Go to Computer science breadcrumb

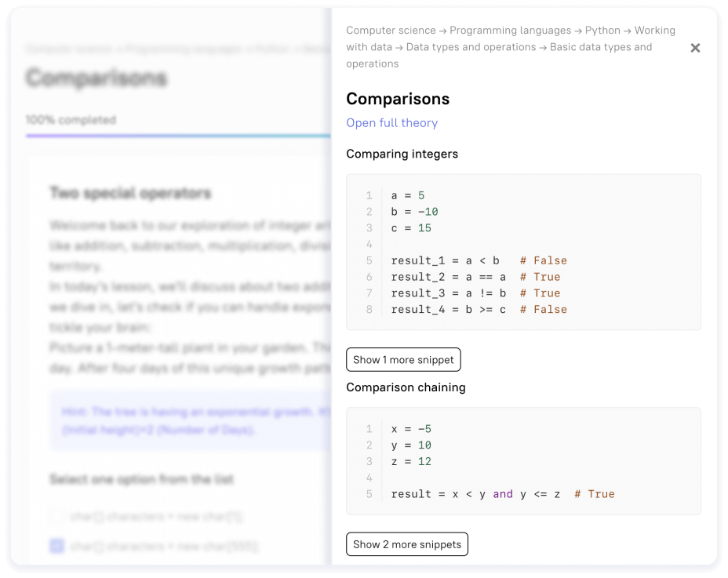click(391, 31)
